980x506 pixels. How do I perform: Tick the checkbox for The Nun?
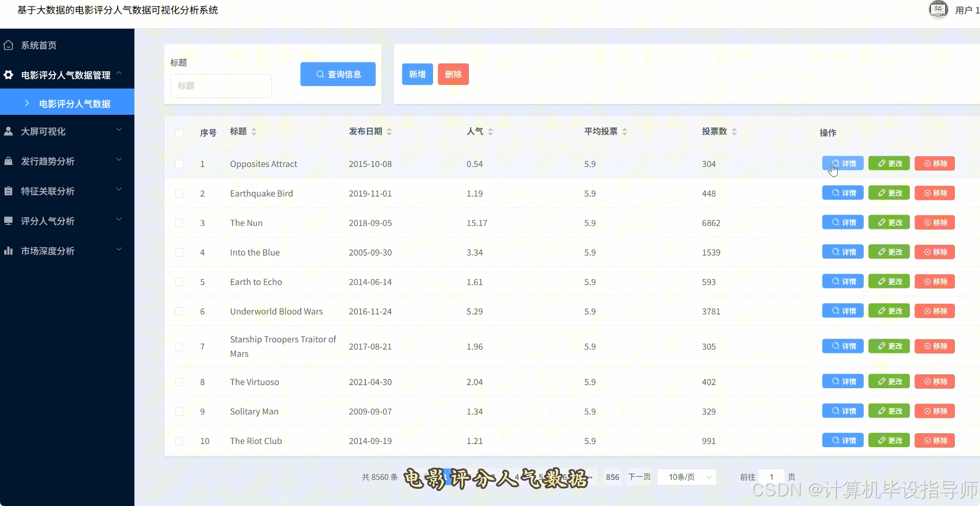tap(179, 223)
